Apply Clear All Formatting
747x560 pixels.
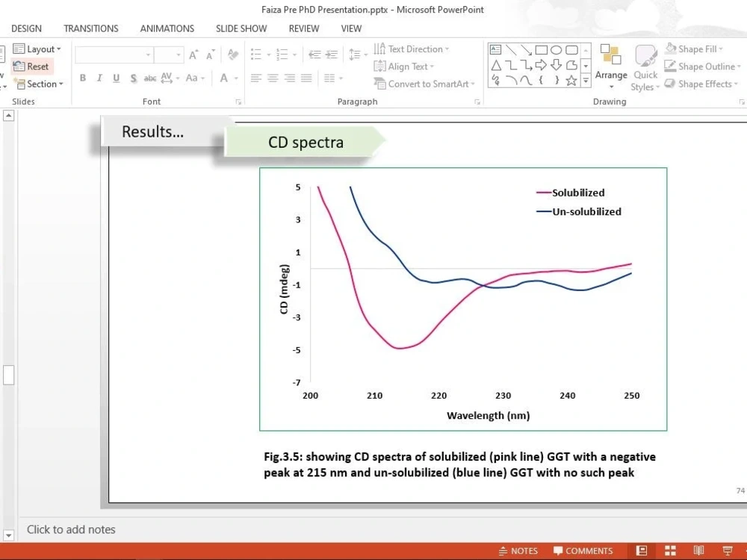(232, 55)
